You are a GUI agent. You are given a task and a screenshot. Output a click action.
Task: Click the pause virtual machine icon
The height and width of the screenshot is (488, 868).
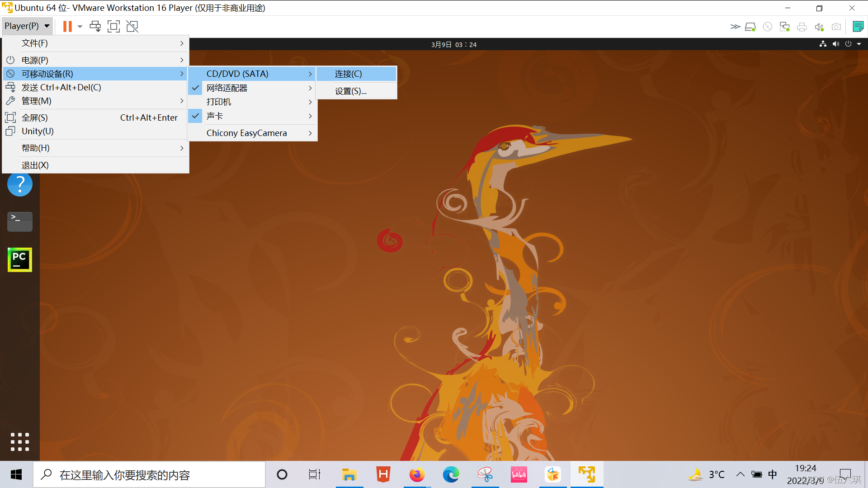[67, 26]
